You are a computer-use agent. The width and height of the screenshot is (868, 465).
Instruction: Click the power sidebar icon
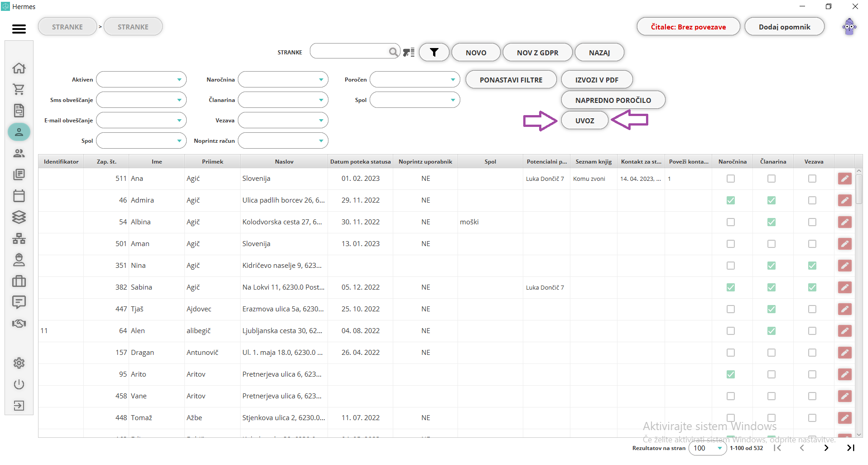19,384
